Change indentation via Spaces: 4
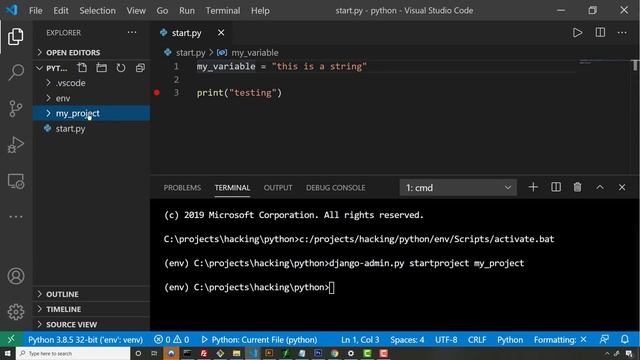This screenshot has width=640, height=360. 407,340
